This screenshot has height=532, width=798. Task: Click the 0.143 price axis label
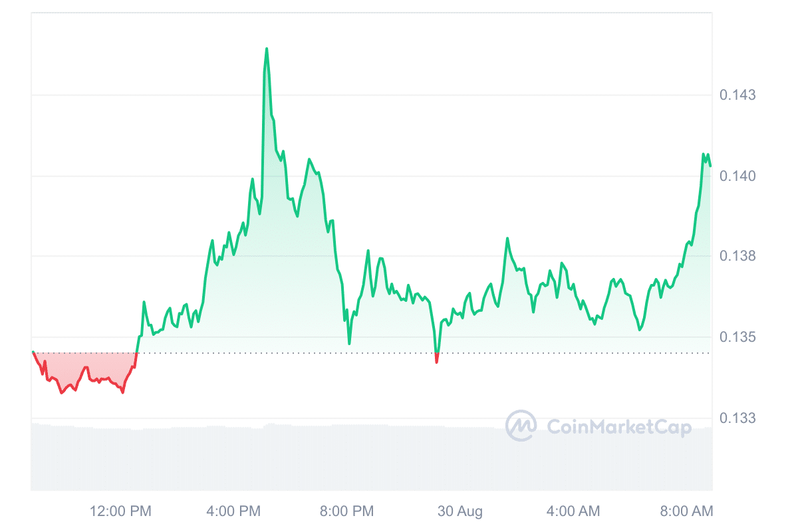click(x=737, y=95)
